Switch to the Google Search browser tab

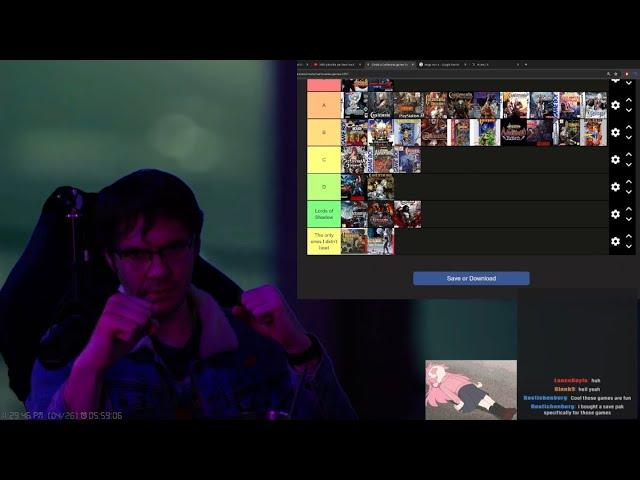click(x=441, y=64)
